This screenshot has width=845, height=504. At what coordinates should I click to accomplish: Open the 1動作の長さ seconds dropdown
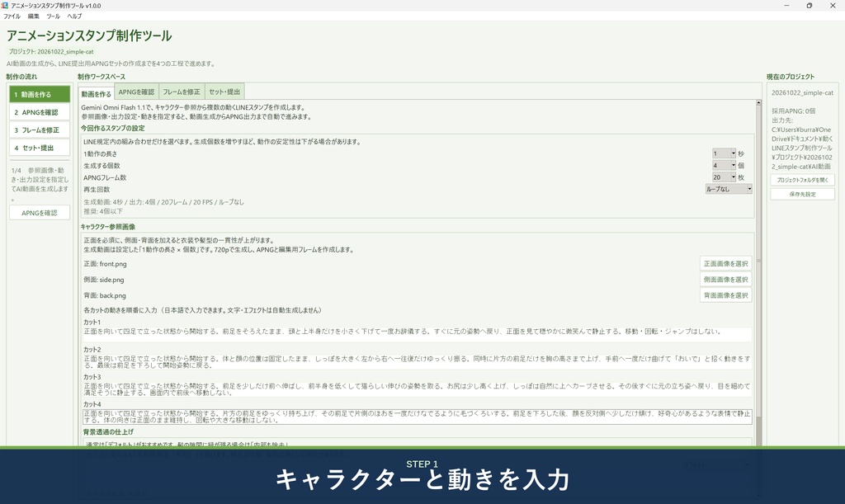pyautogui.click(x=725, y=153)
